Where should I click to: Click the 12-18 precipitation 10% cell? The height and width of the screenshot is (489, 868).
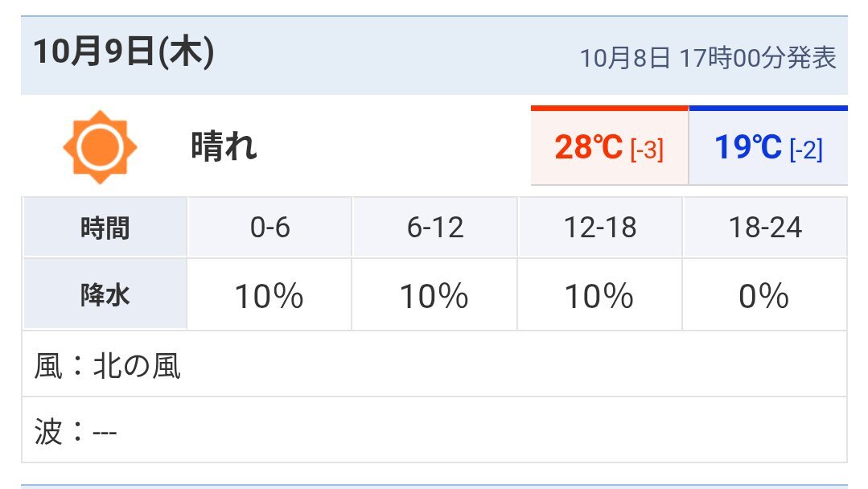tap(599, 298)
